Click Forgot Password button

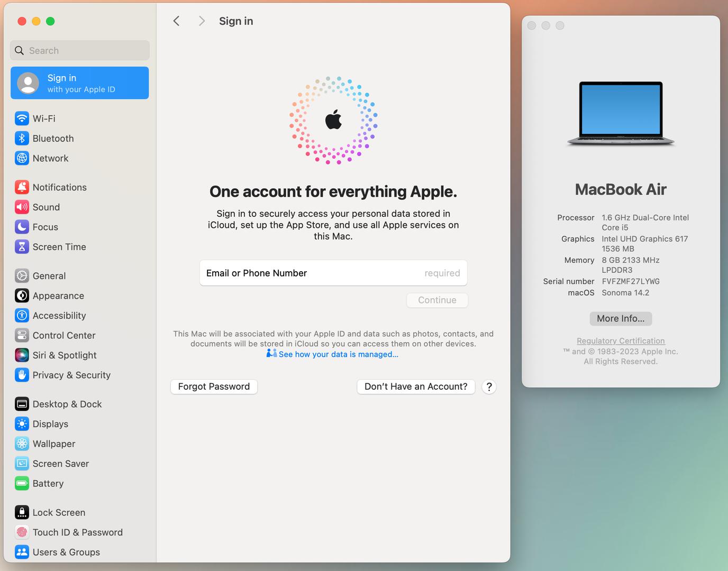(x=214, y=386)
